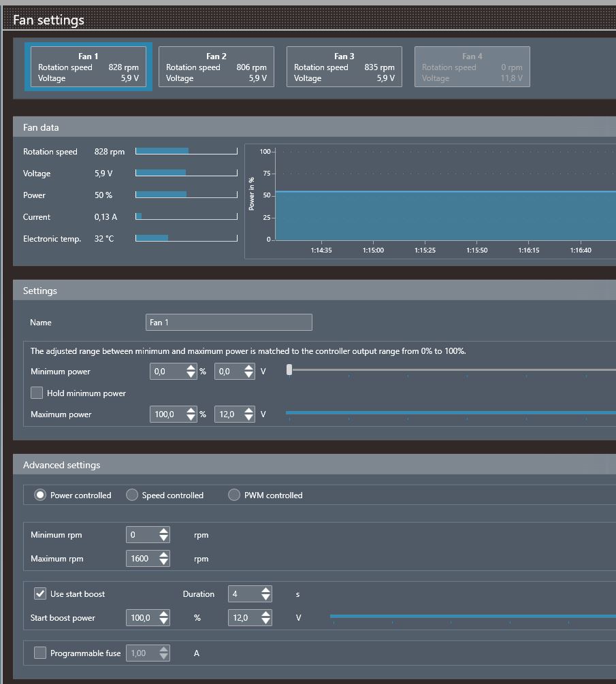Select the Fan 1 card
This screenshot has width=616, height=684.
[88, 67]
